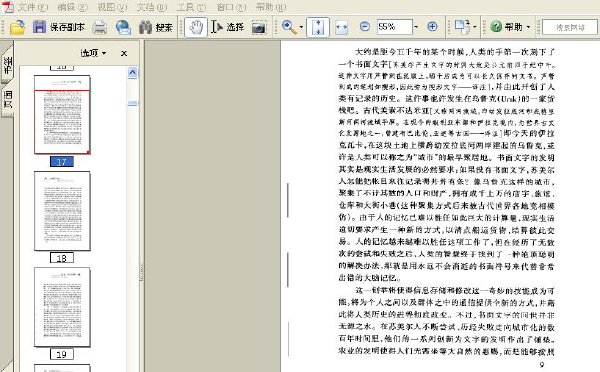600x372 pixels.
Task: Open the 帮助 menu in the menu bar
Action: coord(270,7)
